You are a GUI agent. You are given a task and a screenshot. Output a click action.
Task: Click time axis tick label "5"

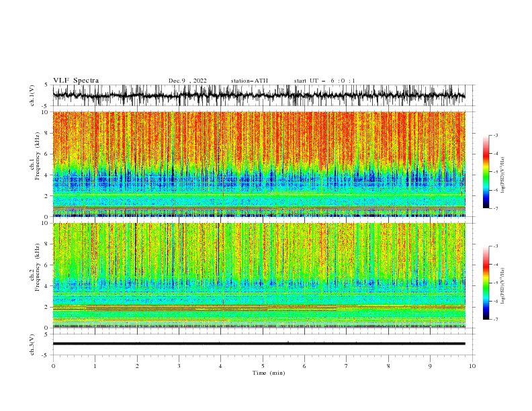[263, 366]
